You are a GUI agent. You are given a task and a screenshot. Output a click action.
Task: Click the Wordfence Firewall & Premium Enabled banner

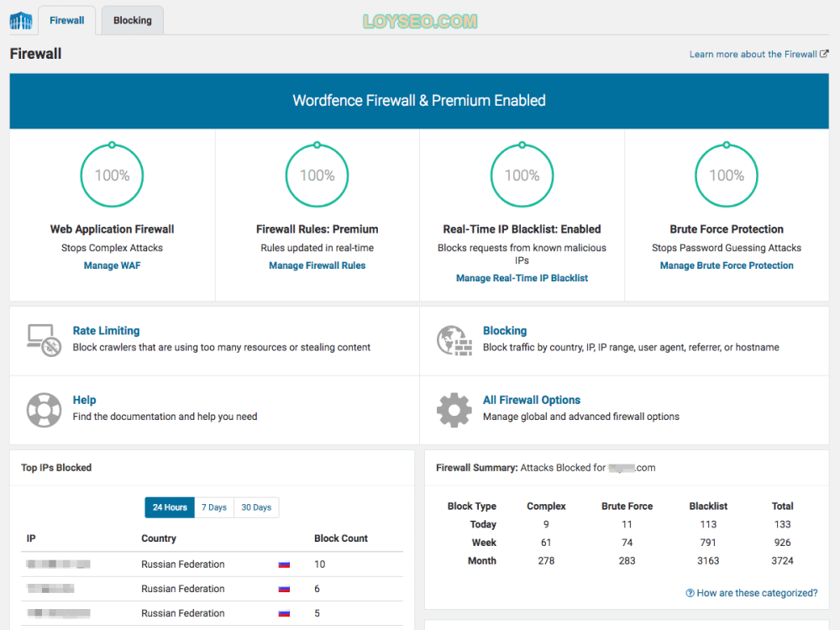(x=419, y=101)
